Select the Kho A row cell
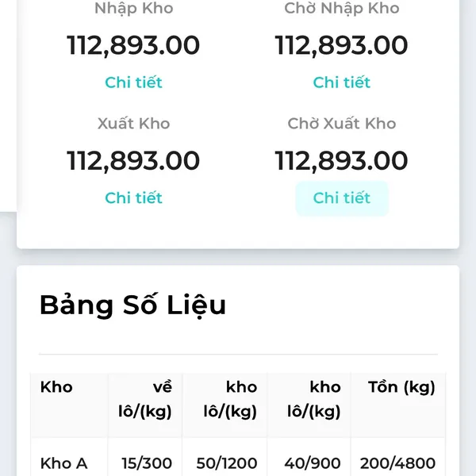 tap(63, 463)
